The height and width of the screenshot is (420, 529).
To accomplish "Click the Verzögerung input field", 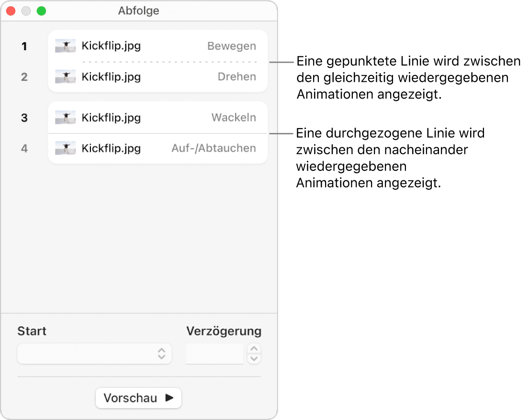I will [x=214, y=354].
